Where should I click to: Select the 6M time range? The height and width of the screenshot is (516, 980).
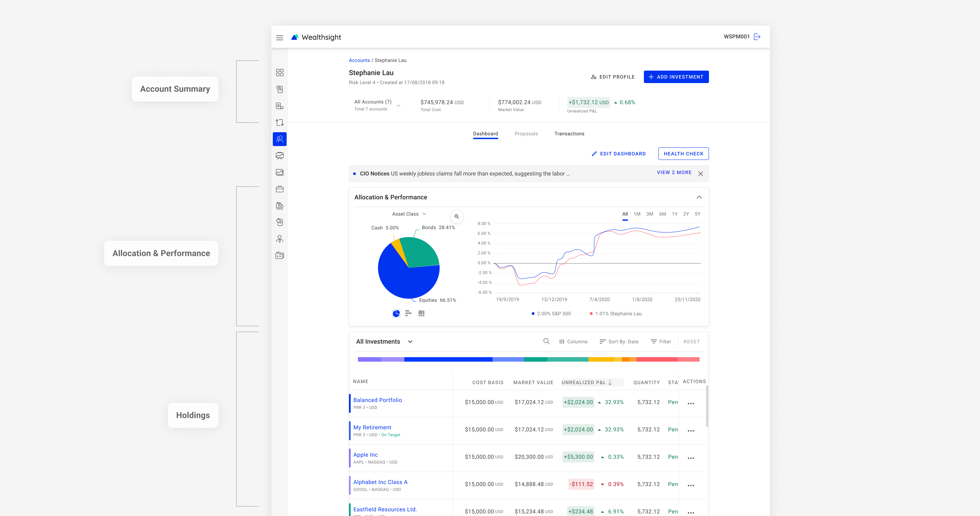point(662,214)
